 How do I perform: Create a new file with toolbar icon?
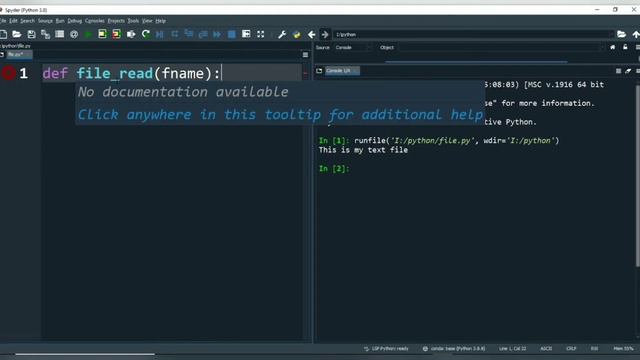[3, 34]
